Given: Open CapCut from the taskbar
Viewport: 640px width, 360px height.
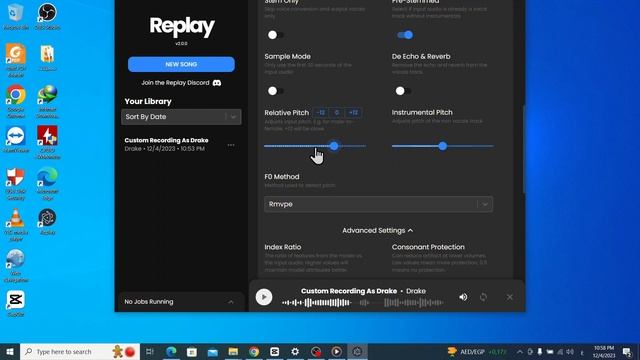Looking at the screenshot, I should click(x=275, y=351).
